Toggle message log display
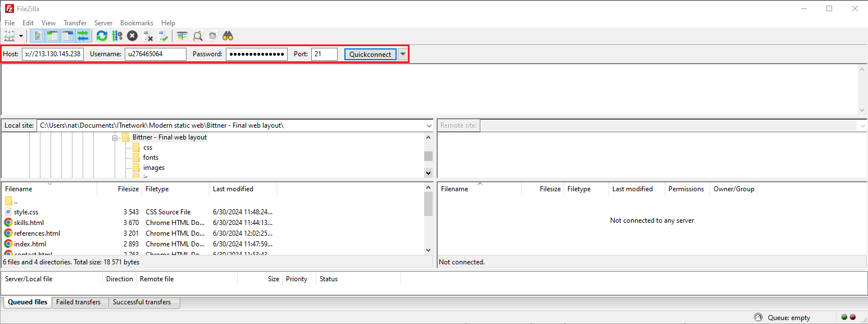Screen dimensions: 868x324 (38, 36)
